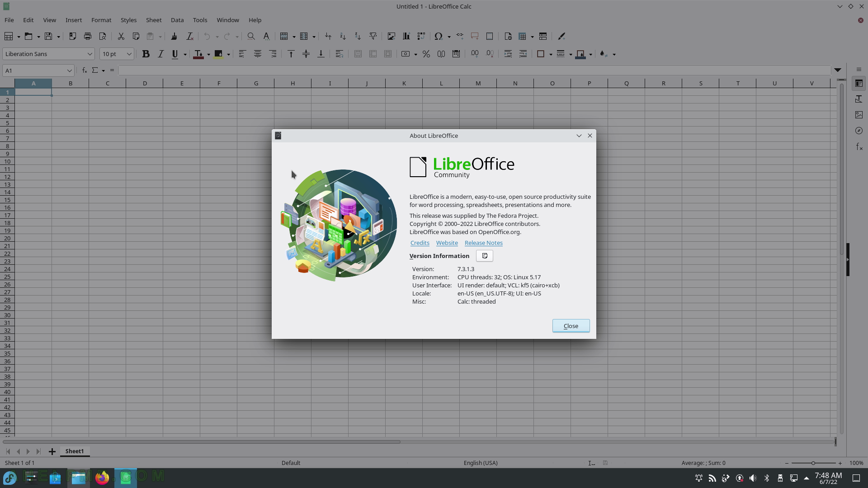Screen dimensions: 868x488
Task: Click the Print icon in the toolbar
Action: [x=88, y=36]
